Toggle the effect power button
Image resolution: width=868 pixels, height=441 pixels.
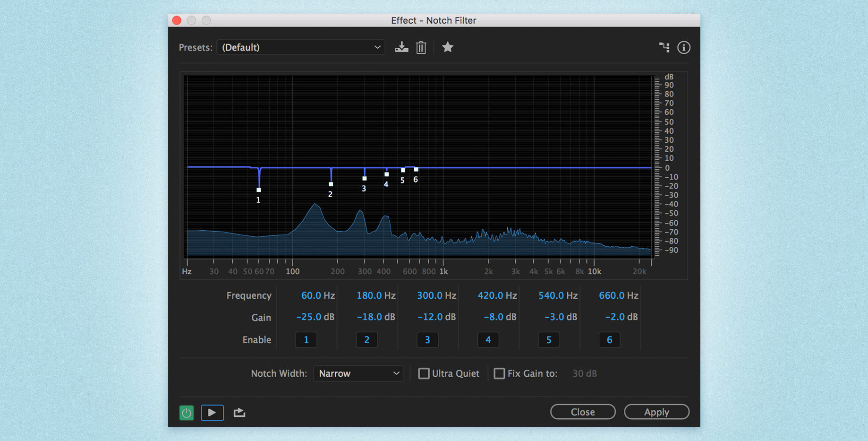coord(186,412)
